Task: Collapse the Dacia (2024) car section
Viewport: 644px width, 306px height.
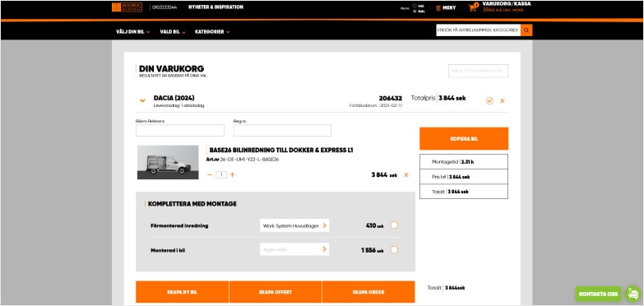Action: pos(142,100)
